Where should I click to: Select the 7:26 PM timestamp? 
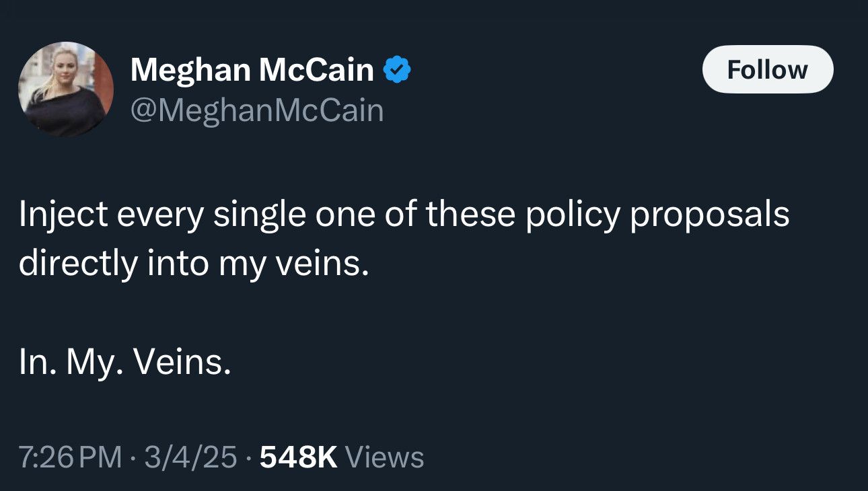(x=71, y=457)
